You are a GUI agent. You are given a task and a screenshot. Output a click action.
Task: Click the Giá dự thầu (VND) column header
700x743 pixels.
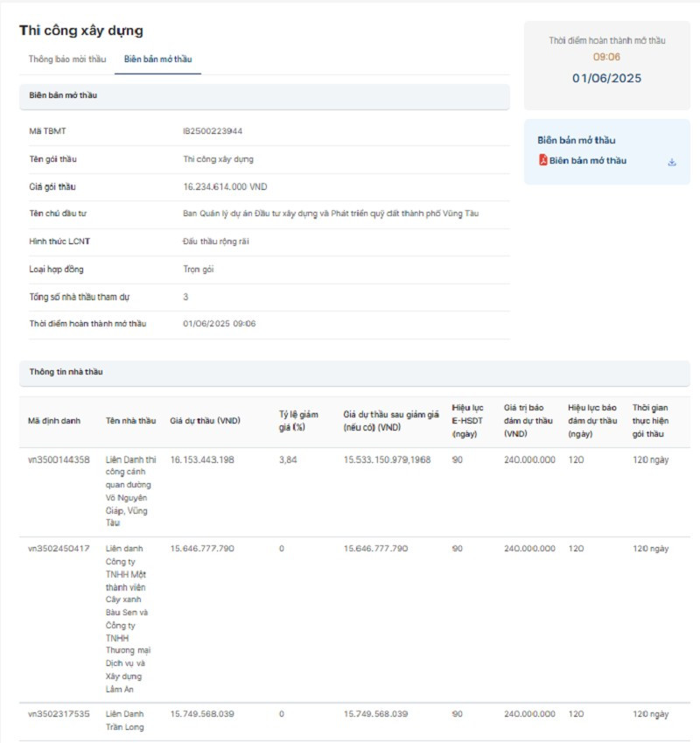click(x=205, y=421)
